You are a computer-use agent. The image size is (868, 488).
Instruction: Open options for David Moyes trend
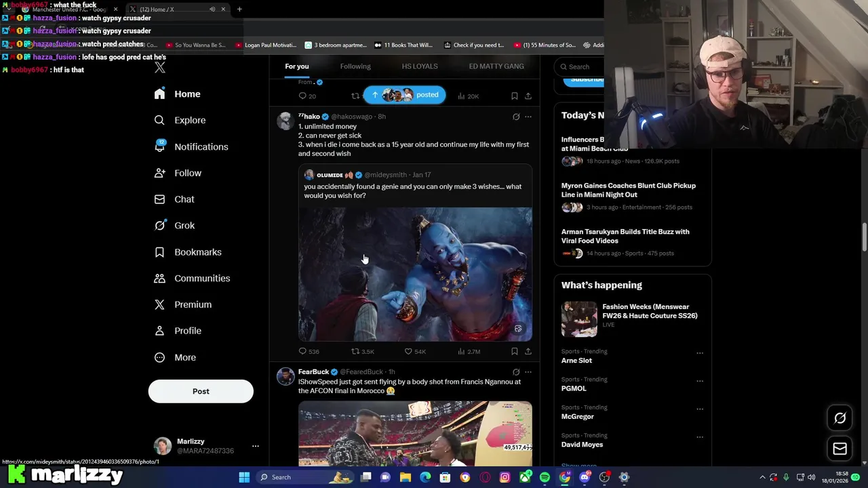coord(700,437)
